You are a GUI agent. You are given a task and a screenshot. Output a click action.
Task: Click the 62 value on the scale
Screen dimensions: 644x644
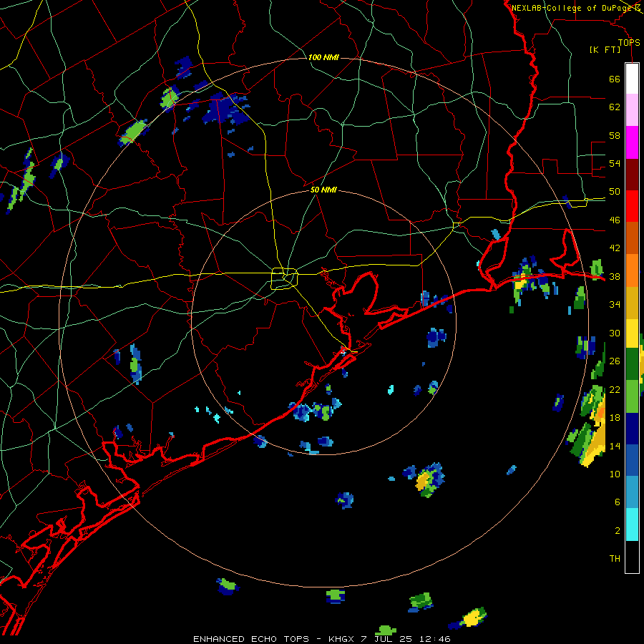pyautogui.click(x=615, y=107)
